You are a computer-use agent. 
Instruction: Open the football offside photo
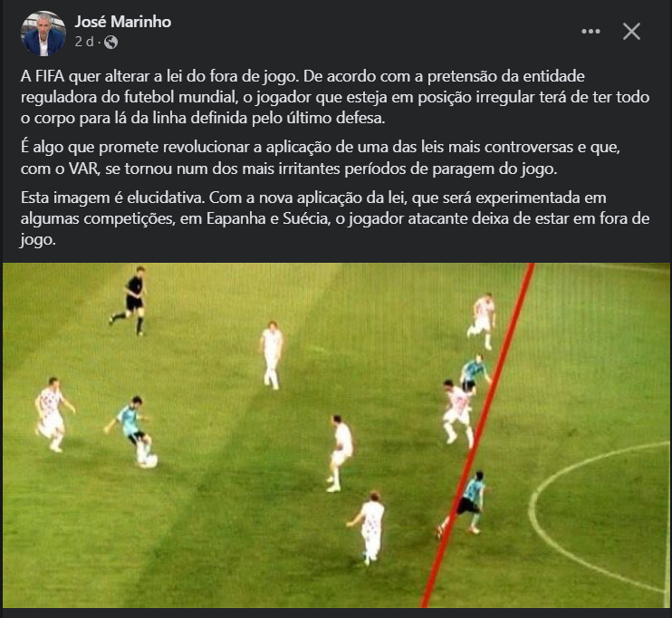coord(336,435)
